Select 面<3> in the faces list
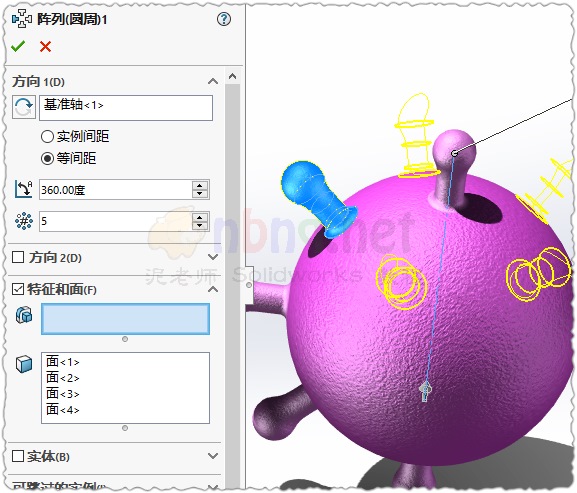The width and height of the screenshot is (577, 493). click(x=63, y=394)
